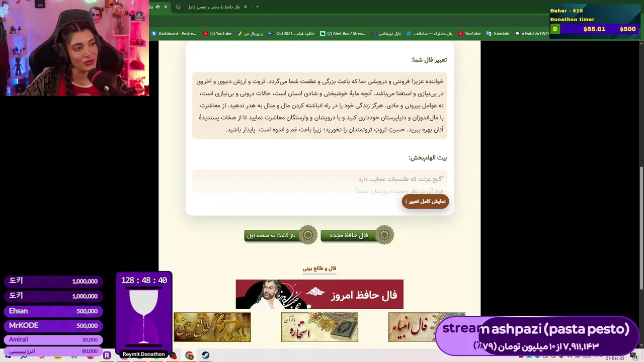Select the تعبیر فال شما heading text

pos(429,60)
